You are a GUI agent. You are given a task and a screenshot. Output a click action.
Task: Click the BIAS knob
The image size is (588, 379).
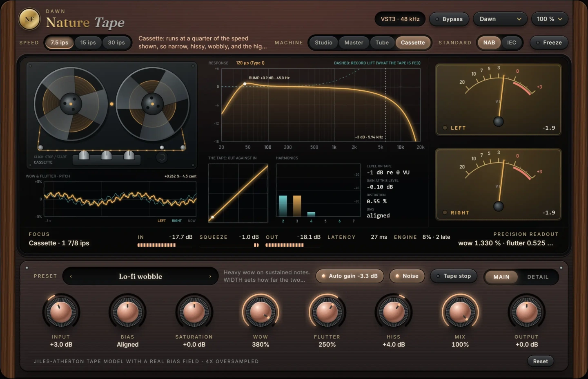(127, 312)
